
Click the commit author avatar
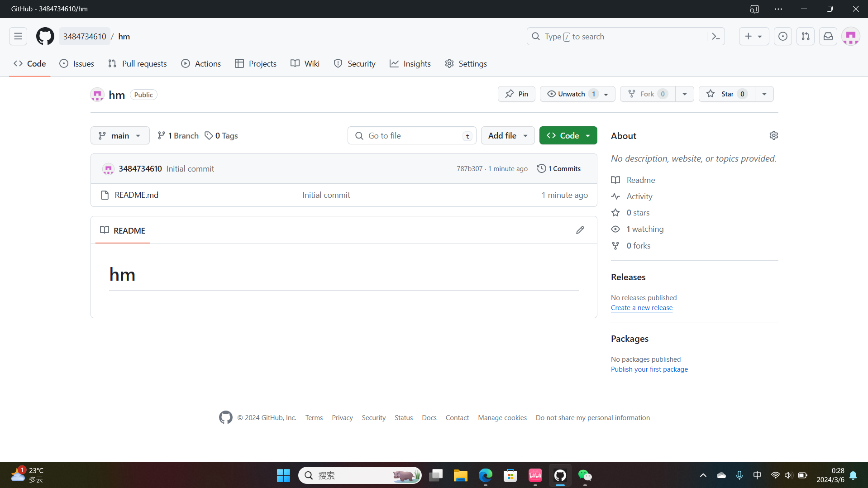pos(108,169)
